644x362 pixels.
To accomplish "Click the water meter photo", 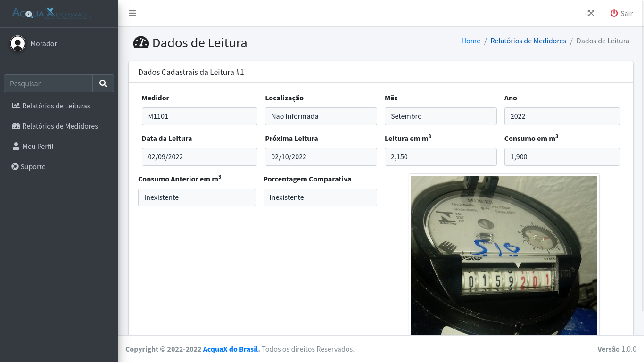I will click(x=504, y=255).
